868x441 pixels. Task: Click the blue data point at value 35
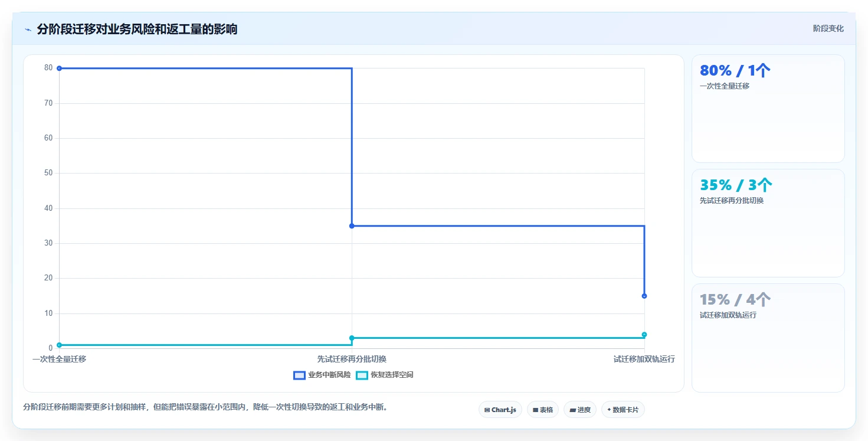[352, 226]
